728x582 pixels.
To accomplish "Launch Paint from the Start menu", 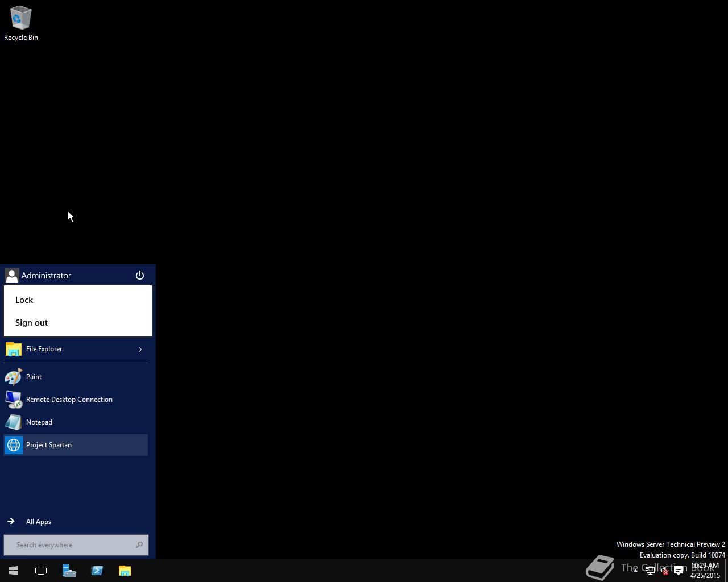I will coord(76,377).
